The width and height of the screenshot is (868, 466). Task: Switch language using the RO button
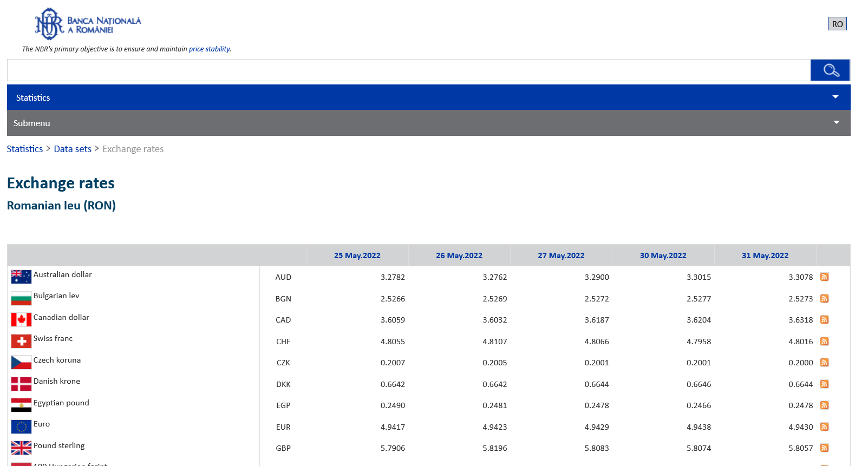(837, 24)
